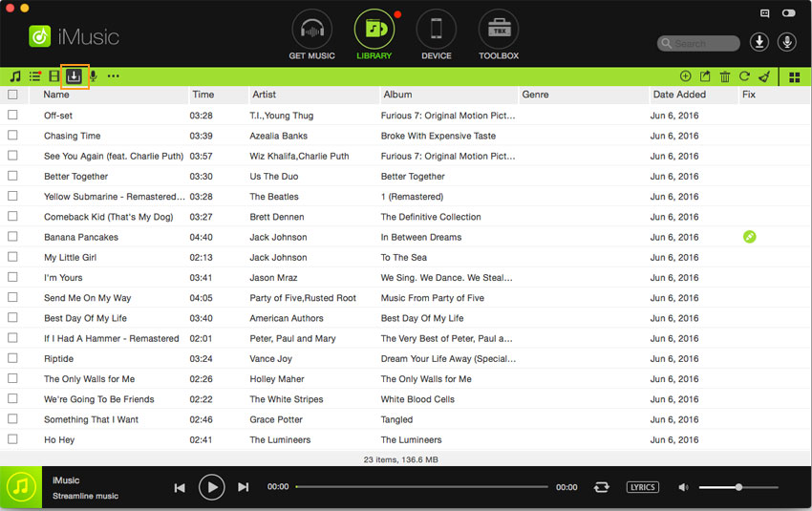Screen dimensions: 812x511
Task: Click the refresh library icon
Action: (745, 76)
